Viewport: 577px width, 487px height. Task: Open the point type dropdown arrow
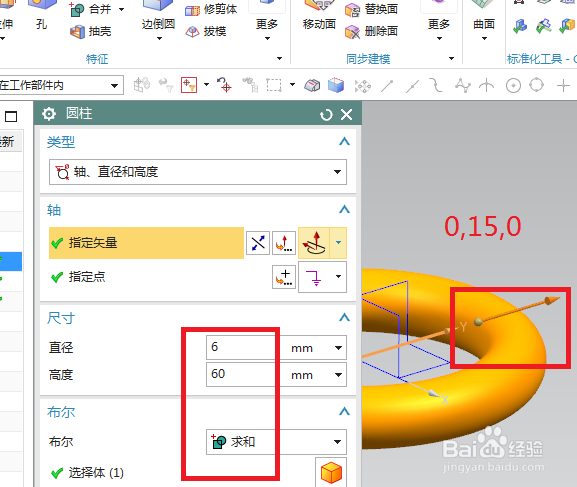pos(338,276)
